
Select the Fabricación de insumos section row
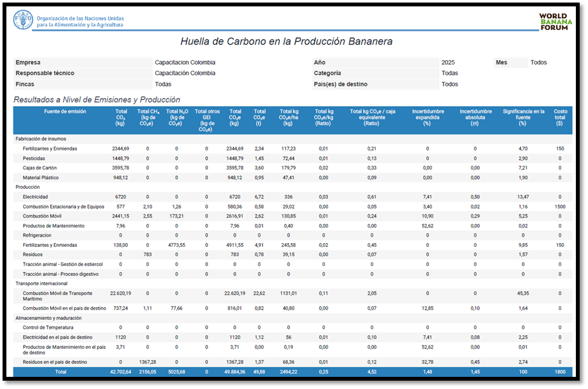click(41, 139)
